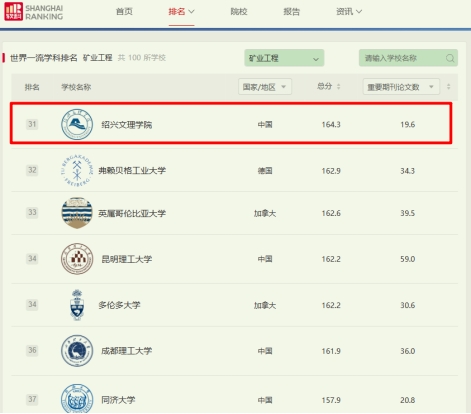Viewport: 471px width, 414px height.
Task: Open the 绍兴文理学院 school link
Action: click(127, 125)
